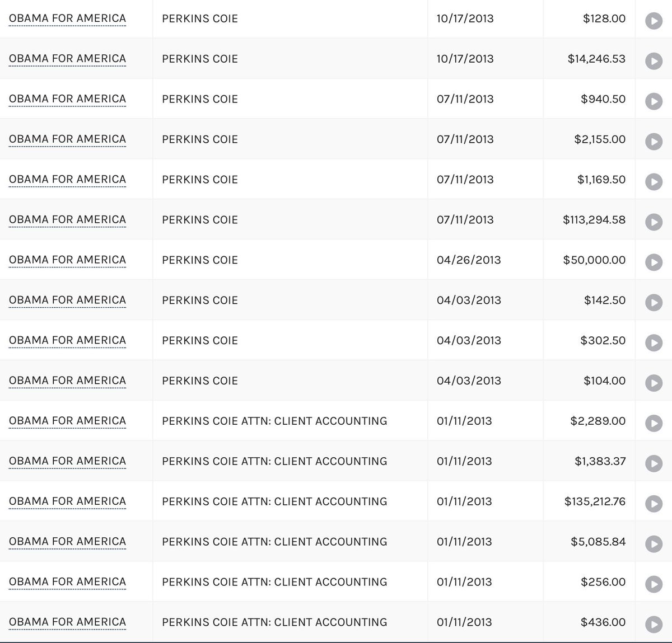Select the $940.50 amount cell
Viewport: 672px width, 643px height.
[589, 99]
